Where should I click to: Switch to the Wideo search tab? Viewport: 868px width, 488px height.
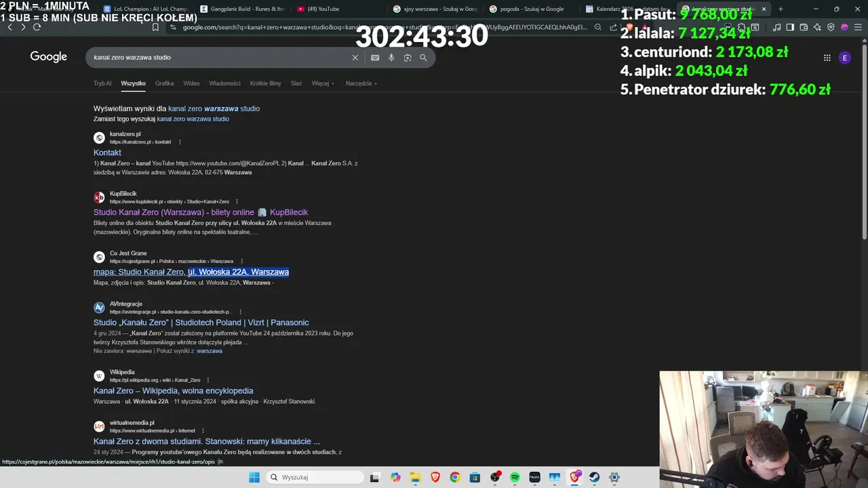coord(191,83)
